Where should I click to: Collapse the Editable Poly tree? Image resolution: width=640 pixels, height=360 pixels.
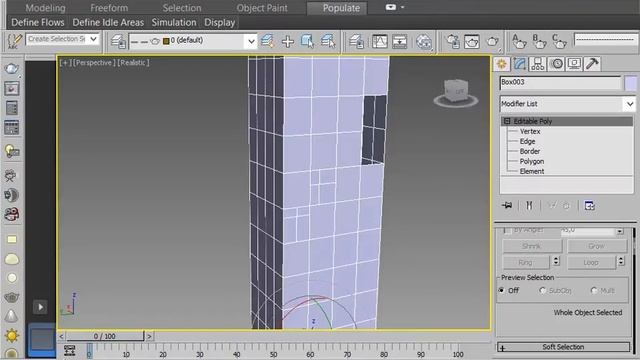tap(507, 121)
